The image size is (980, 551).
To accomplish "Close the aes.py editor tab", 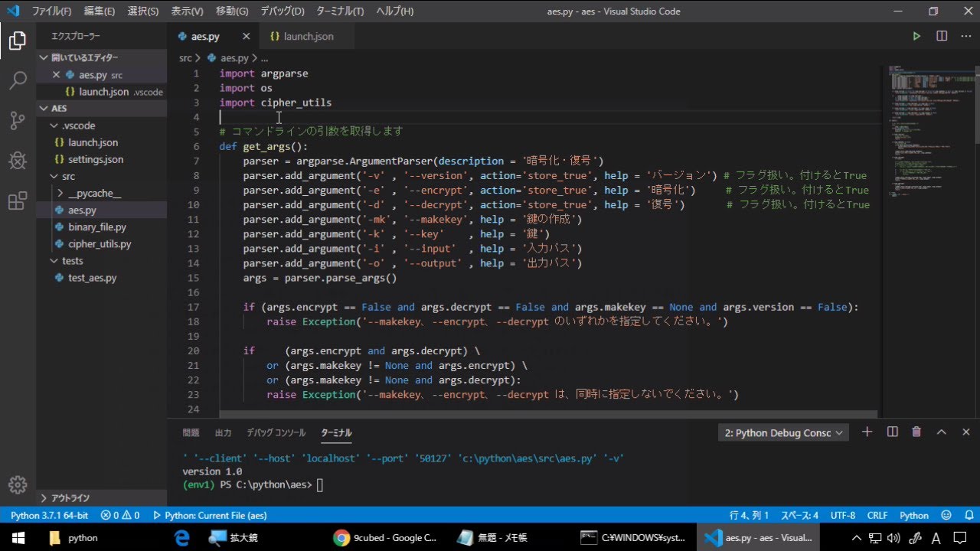I will 247,36.
